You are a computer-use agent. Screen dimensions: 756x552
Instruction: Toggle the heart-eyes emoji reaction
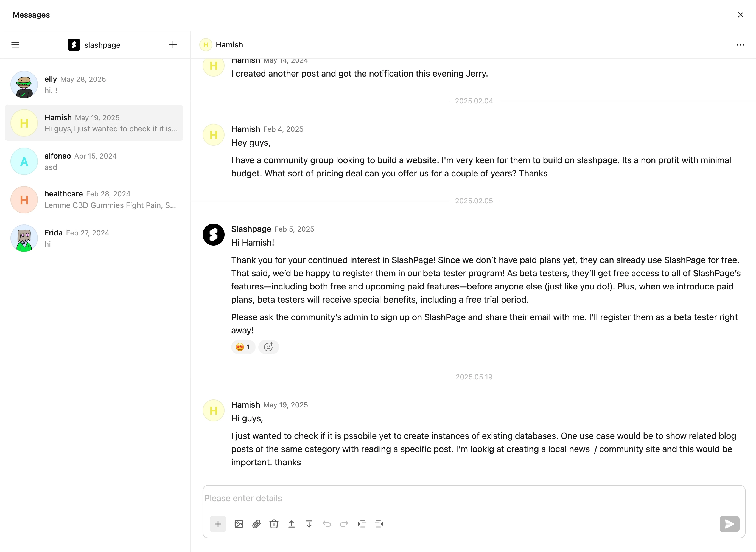(x=243, y=347)
